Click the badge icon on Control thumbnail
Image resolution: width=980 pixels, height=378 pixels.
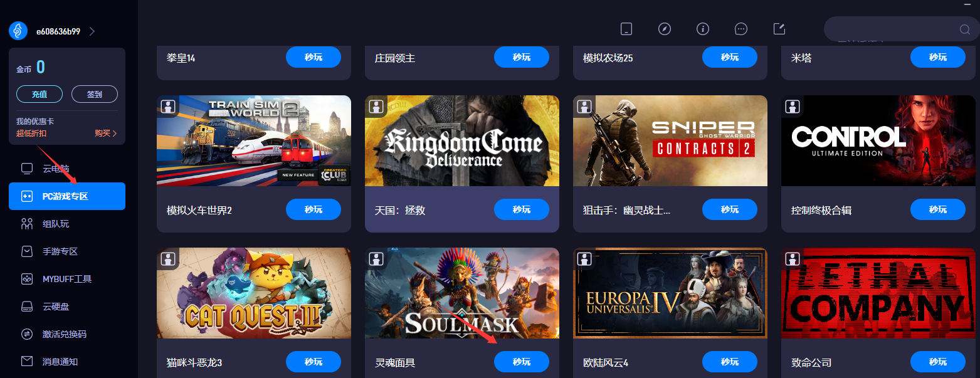[x=793, y=106]
